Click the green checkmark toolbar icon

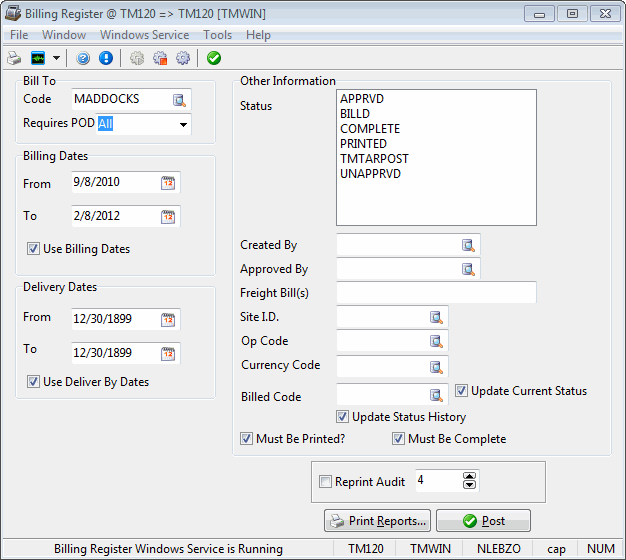pos(214,58)
